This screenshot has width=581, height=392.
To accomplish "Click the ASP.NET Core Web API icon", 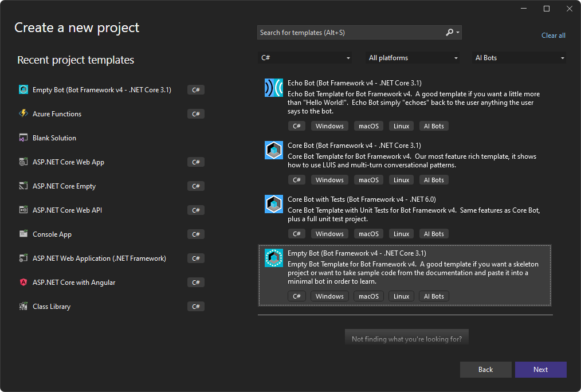I will [23, 210].
